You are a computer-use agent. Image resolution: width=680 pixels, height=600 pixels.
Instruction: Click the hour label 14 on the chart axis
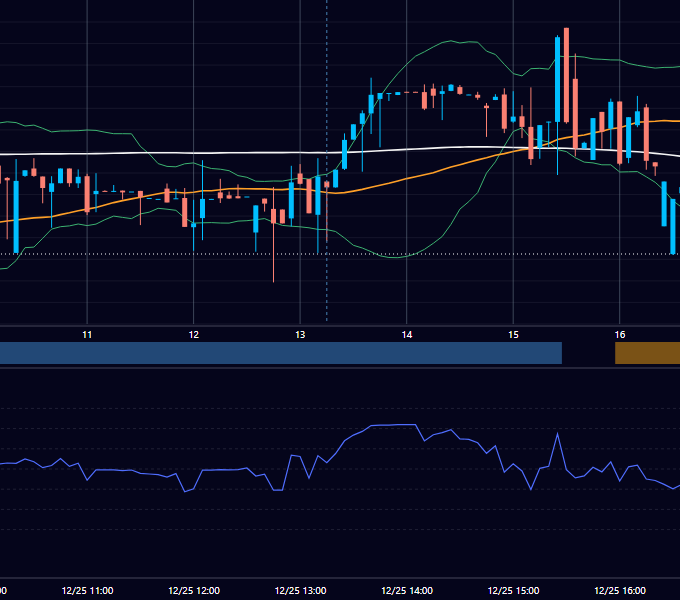click(407, 335)
